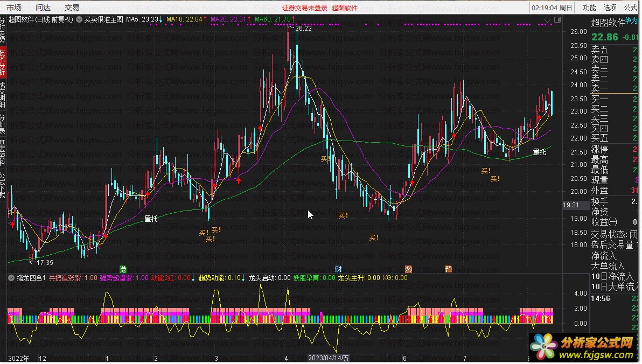This screenshot has width=642, height=364.
Task: Click the orange 预 marker icon
Action: [x=448, y=269]
